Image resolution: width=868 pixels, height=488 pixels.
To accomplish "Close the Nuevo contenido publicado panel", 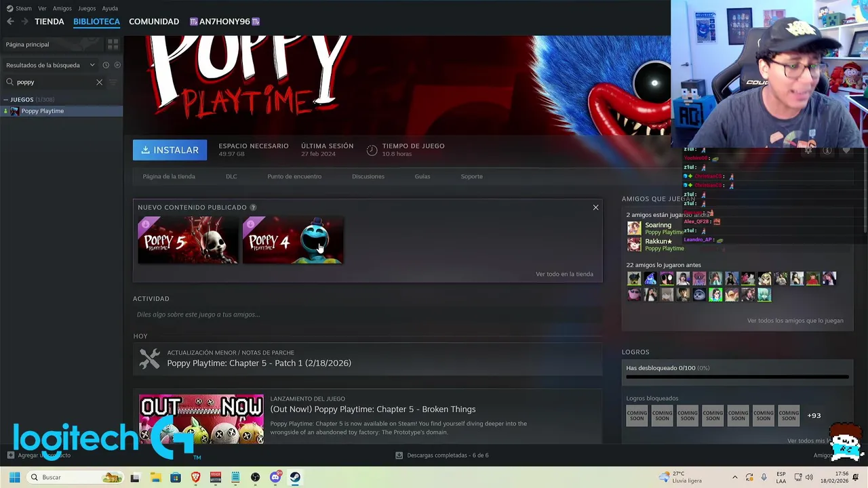I will coord(595,207).
